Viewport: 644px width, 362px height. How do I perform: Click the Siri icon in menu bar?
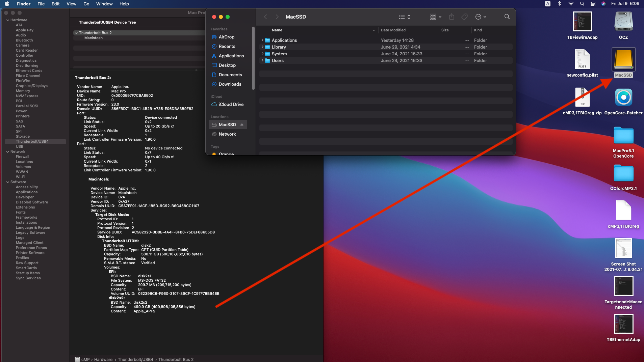coord(603,4)
